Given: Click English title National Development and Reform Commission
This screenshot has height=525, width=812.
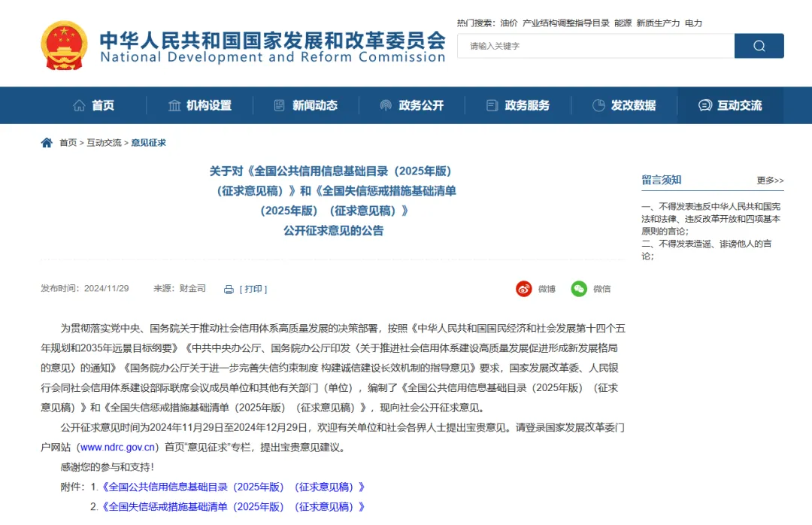Looking at the screenshot, I should [x=272, y=57].
